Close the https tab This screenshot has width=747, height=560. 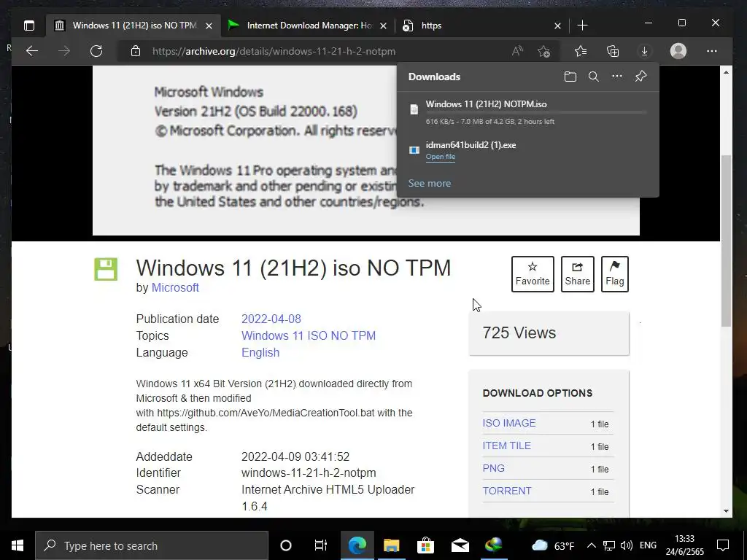[557, 26]
